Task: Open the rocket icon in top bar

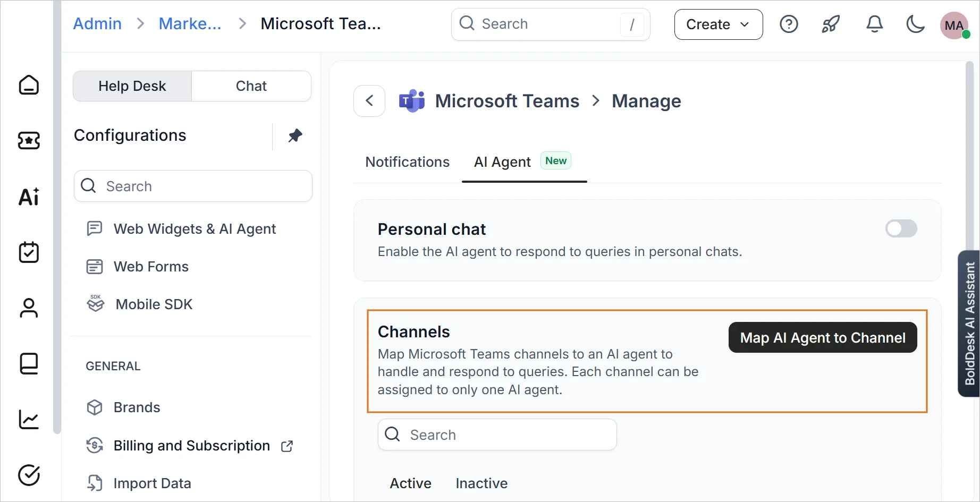Action: pyautogui.click(x=831, y=24)
